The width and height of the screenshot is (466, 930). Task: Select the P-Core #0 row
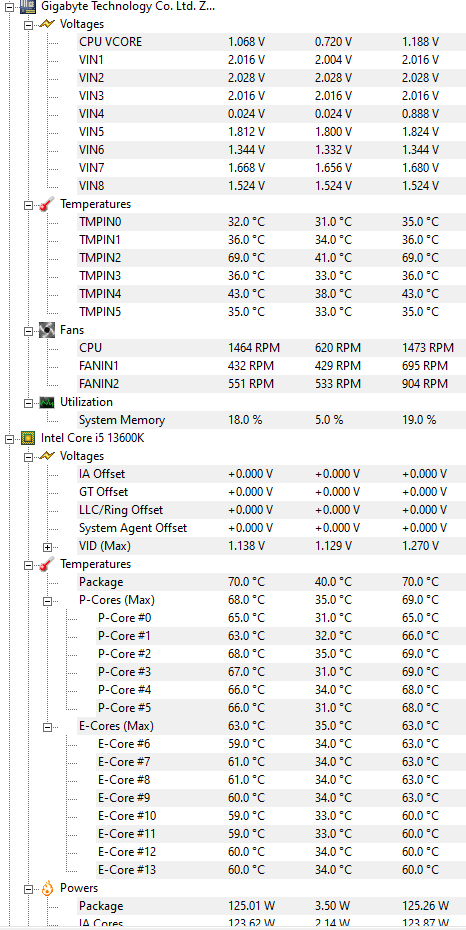(x=280, y=619)
